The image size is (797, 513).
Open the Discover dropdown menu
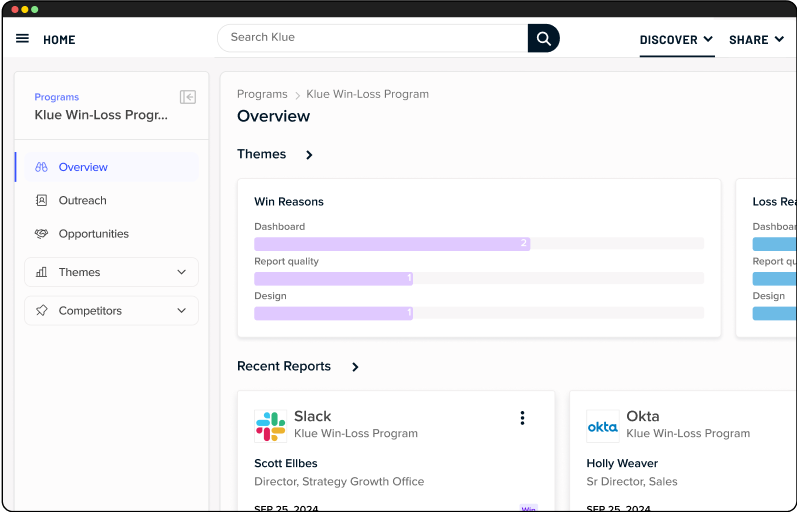coord(676,40)
